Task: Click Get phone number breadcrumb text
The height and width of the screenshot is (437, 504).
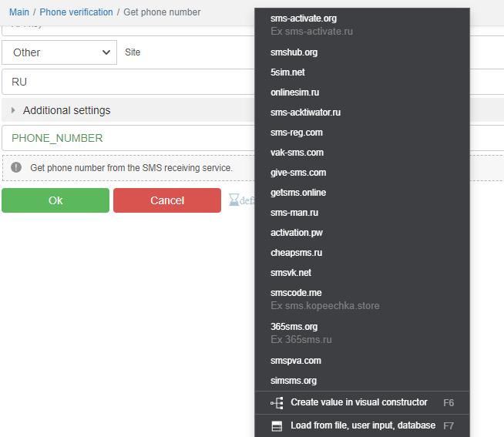Action: (x=162, y=12)
